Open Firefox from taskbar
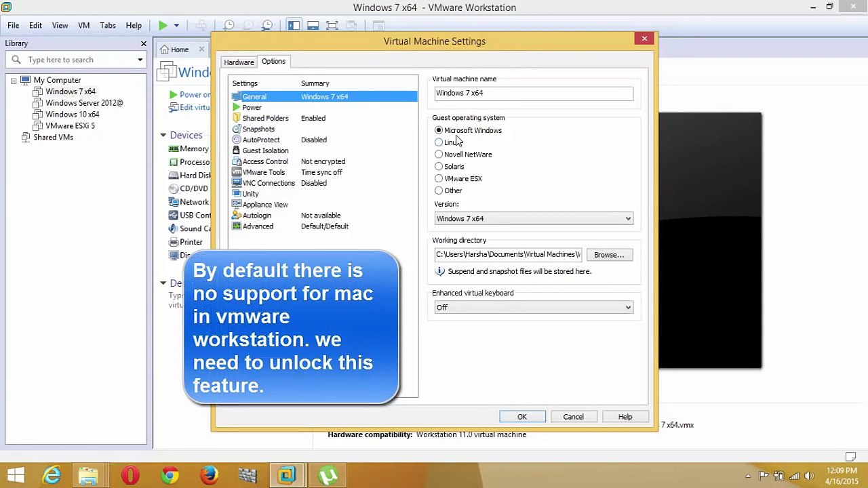 209,475
